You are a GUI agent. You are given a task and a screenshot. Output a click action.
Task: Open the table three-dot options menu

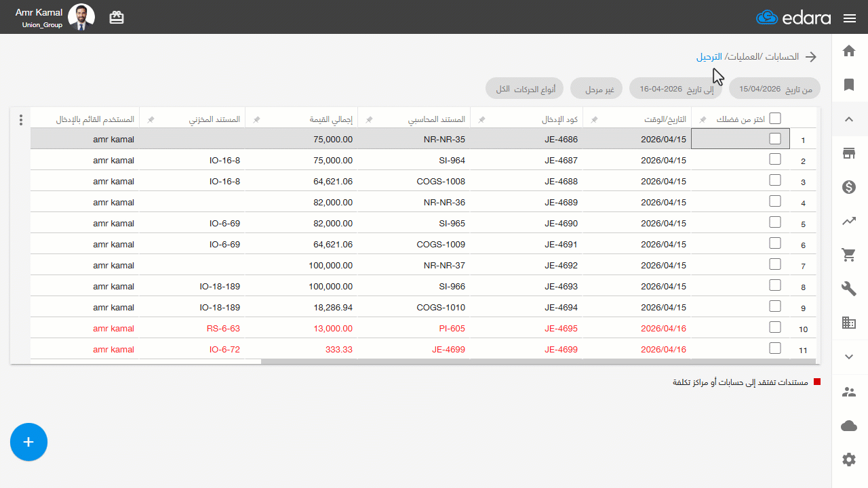(x=21, y=120)
